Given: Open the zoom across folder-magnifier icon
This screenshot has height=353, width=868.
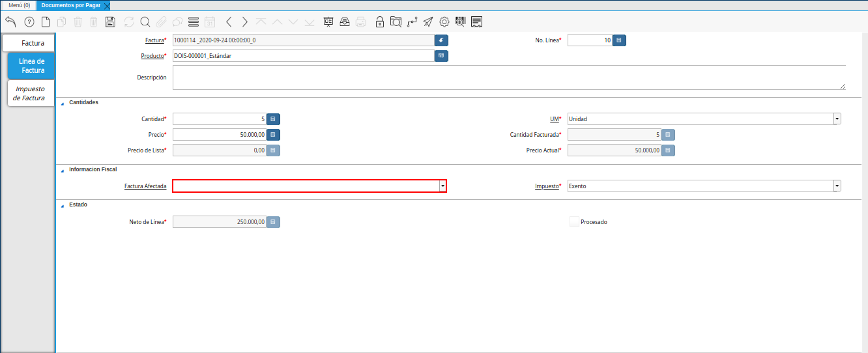Looking at the screenshot, I should click(396, 21).
